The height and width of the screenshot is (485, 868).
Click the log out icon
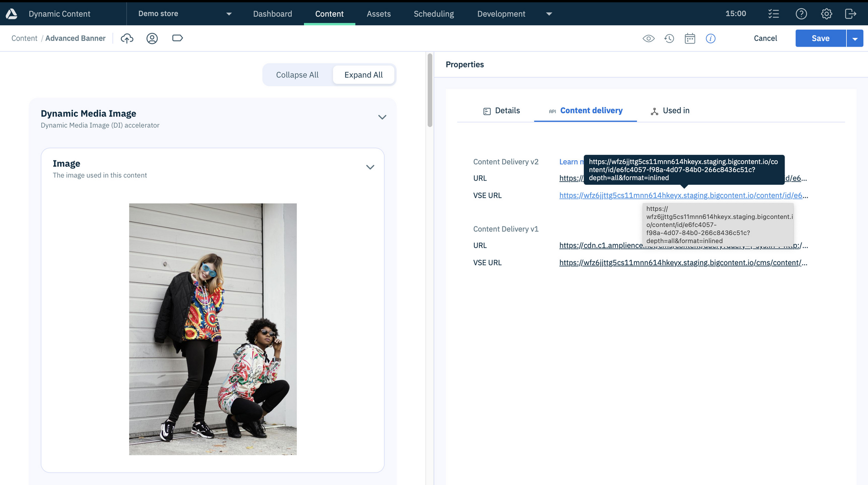(850, 14)
